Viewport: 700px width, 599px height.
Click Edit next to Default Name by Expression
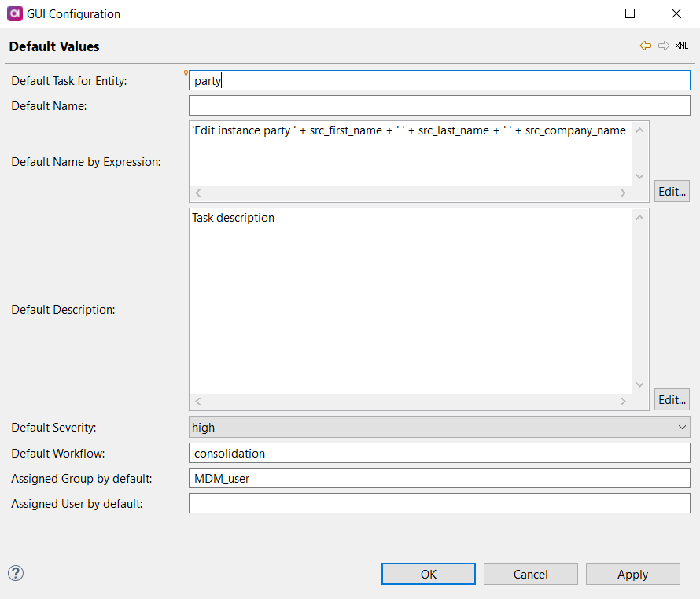point(671,191)
